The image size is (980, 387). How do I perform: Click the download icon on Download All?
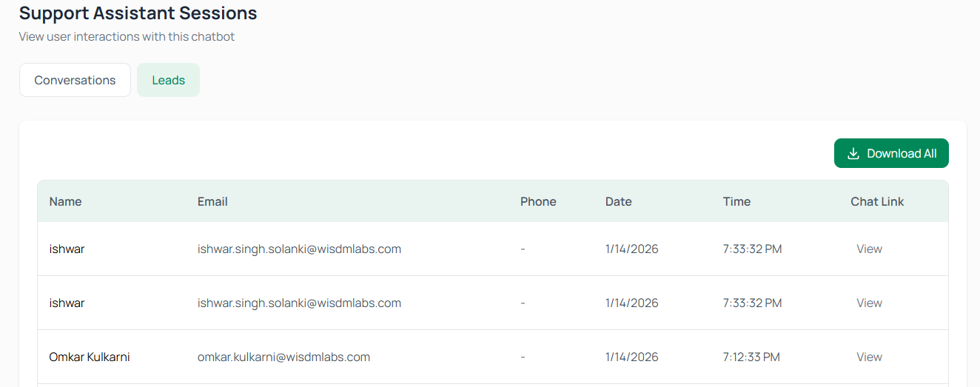pyautogui.click(x=853, y=153)
